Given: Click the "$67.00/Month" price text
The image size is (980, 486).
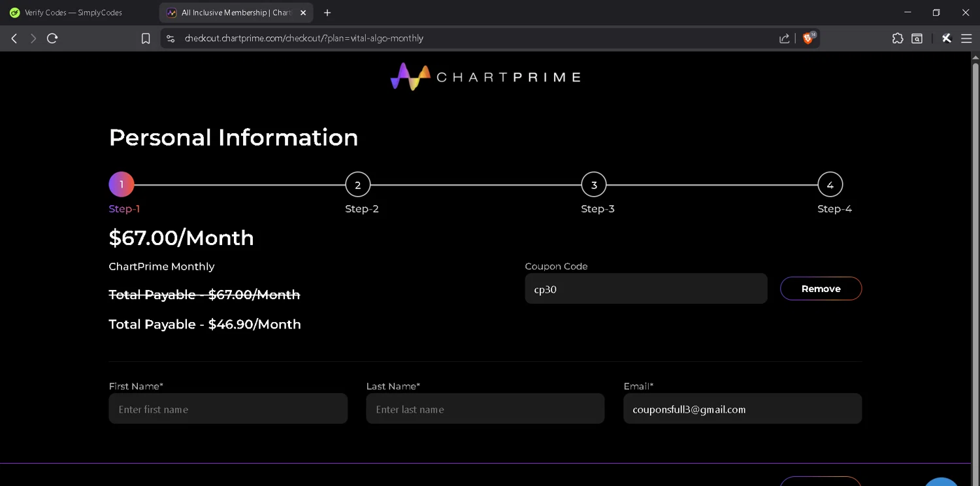Looking at the screenshot, I should point(181,238).
